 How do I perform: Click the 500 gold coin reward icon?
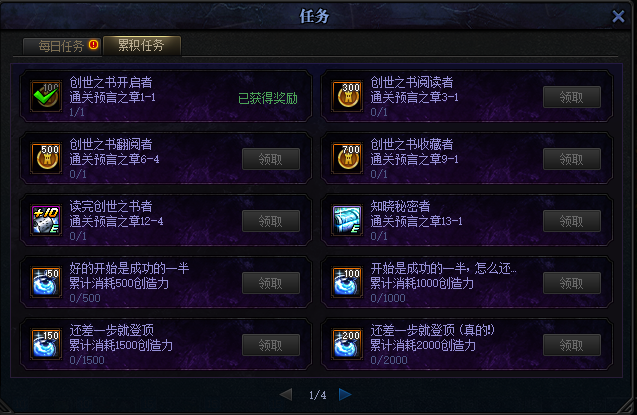(x=46, y=158)
